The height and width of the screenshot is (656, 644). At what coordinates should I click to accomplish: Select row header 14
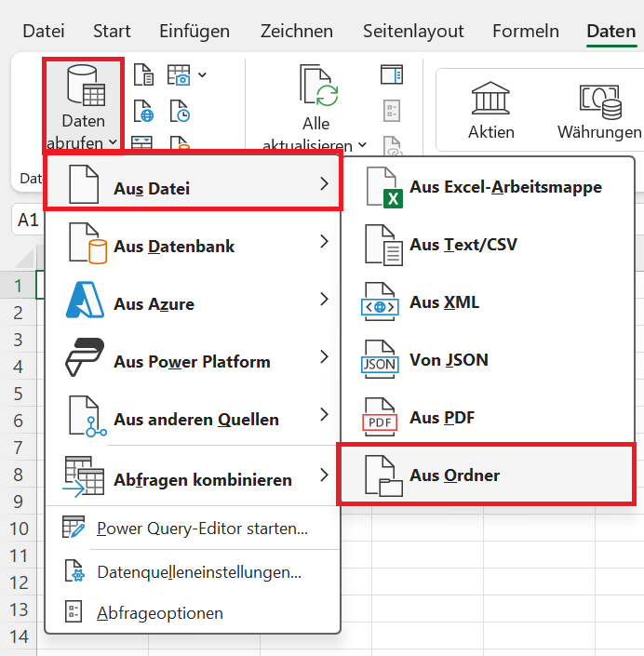click(x=19, y=636)
